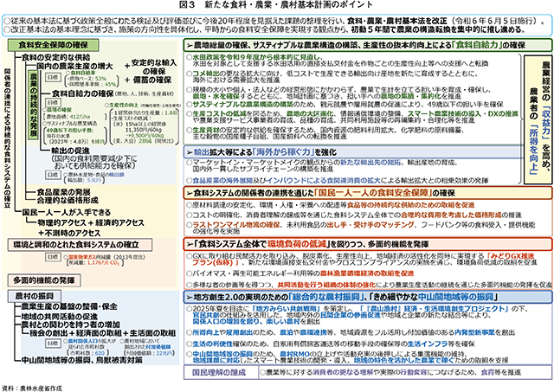Click the 備蓄の確保 text
554x392 pixels.
coord(152,80)
